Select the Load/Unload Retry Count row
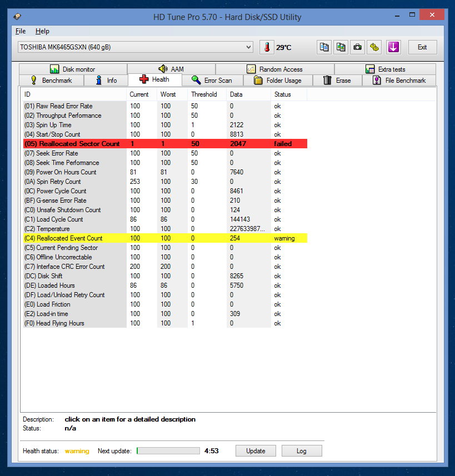 point(165,295)
